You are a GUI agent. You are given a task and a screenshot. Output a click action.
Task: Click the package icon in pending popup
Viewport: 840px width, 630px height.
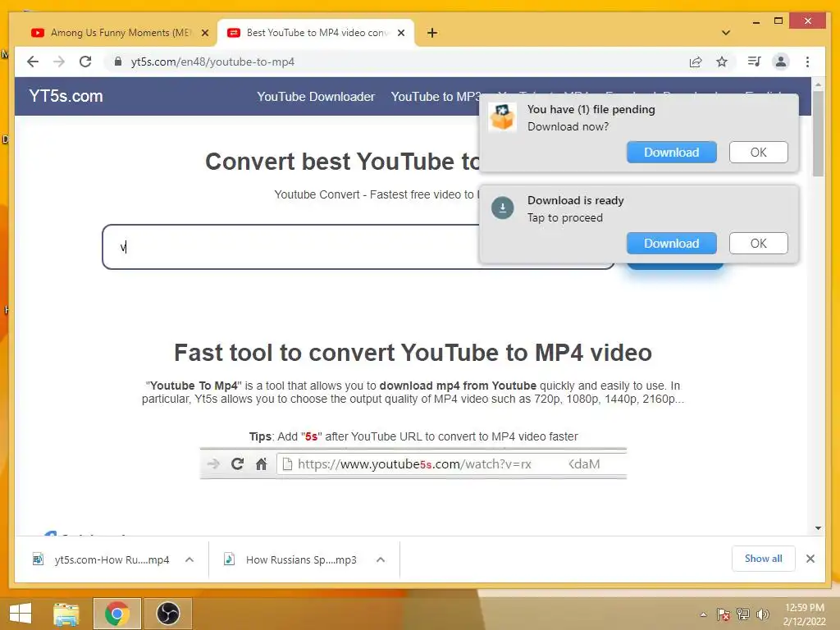[503, 117]
